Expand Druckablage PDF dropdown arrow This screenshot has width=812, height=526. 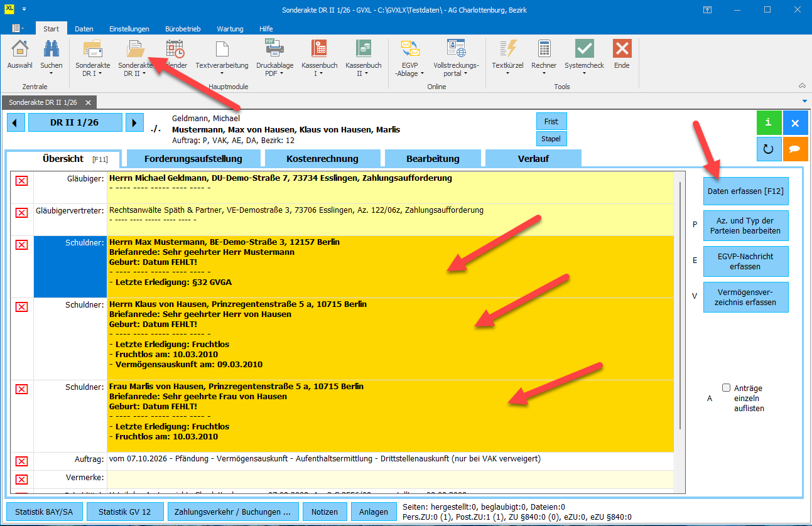pos(282,73)
